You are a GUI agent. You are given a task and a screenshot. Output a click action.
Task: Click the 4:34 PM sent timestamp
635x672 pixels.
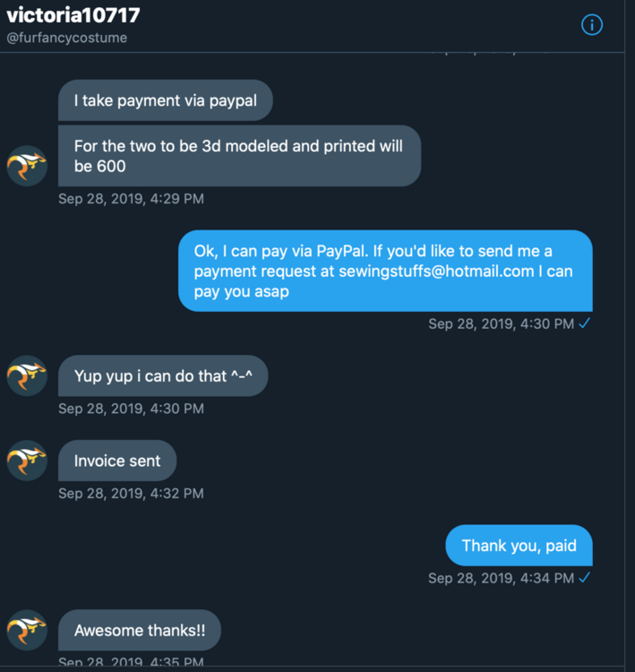click(x=501, y=578)
